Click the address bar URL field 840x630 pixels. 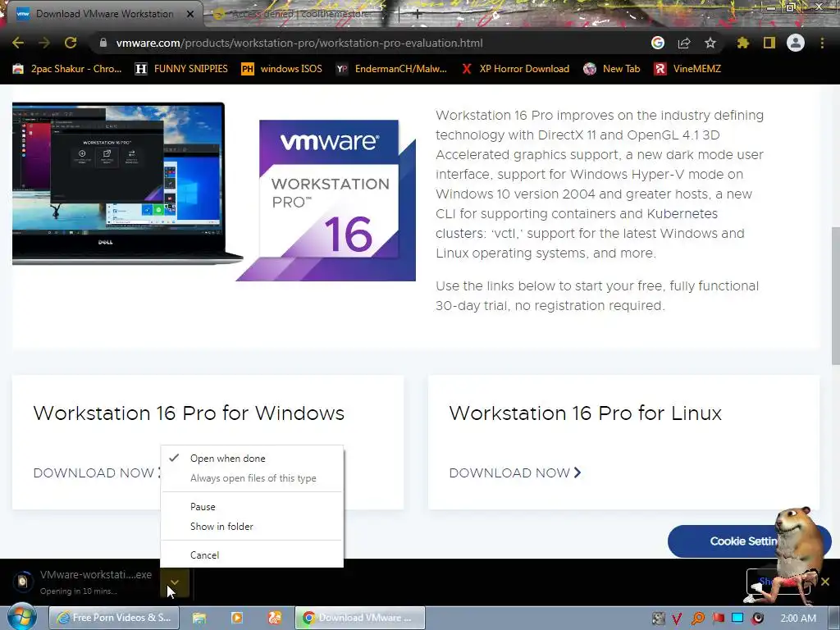[370, 43]
